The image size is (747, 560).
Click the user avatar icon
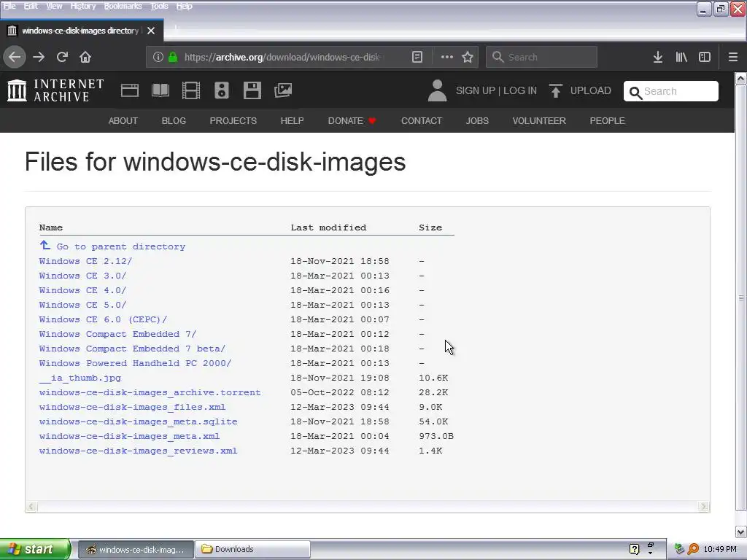point(437,90)
